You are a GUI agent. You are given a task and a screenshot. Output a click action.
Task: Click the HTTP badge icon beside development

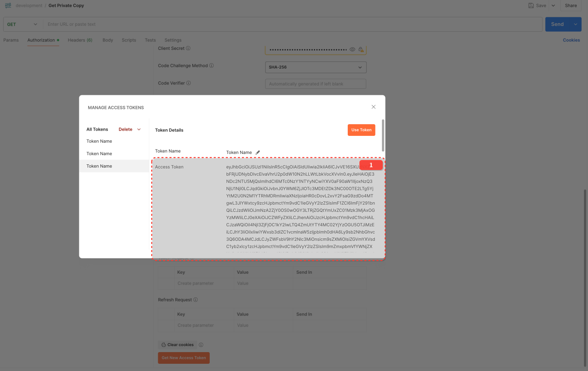(x=8, y=5)
